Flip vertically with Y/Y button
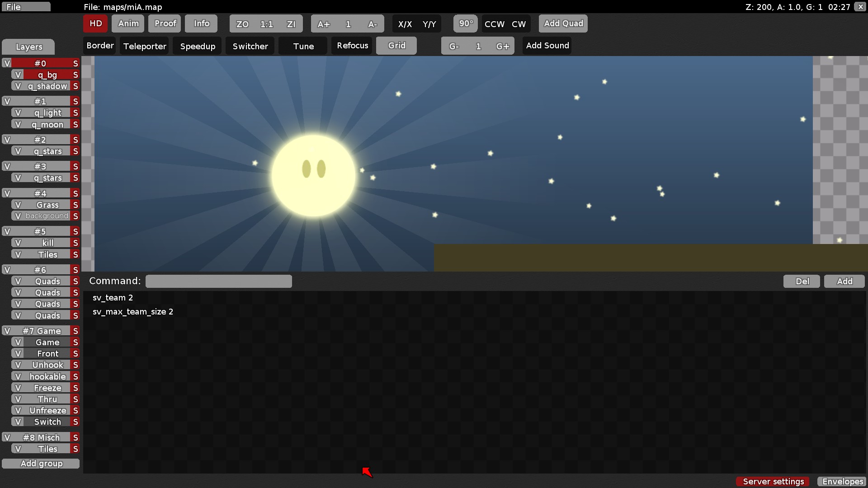The width and height of the screenshot is (868, 488). point(429,24)
